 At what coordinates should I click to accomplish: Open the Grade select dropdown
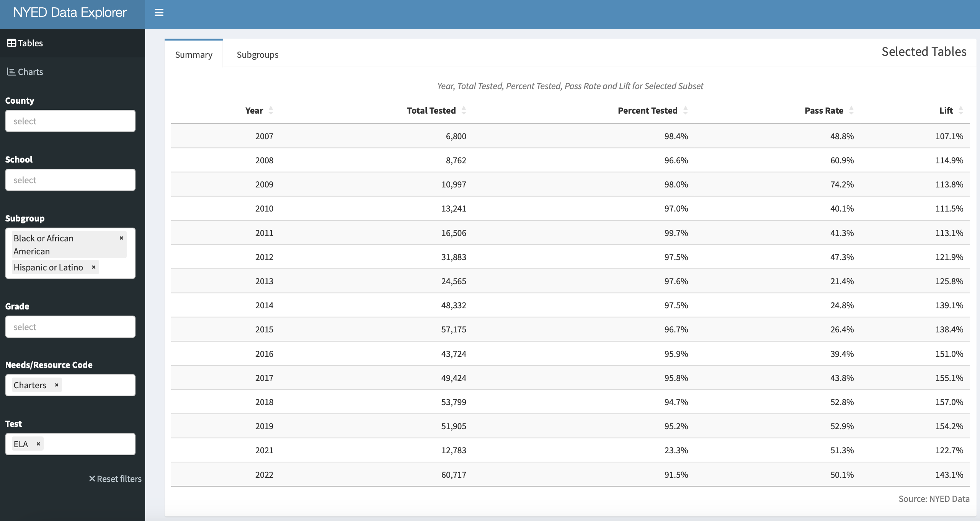coord(70,326)
